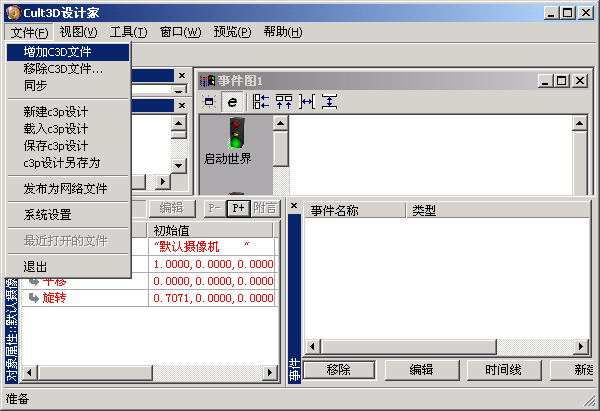Click the 编辑 button in properties panel
Image resolution: width=600 pixels, height=411 pixels.
(x=171, y=208)
